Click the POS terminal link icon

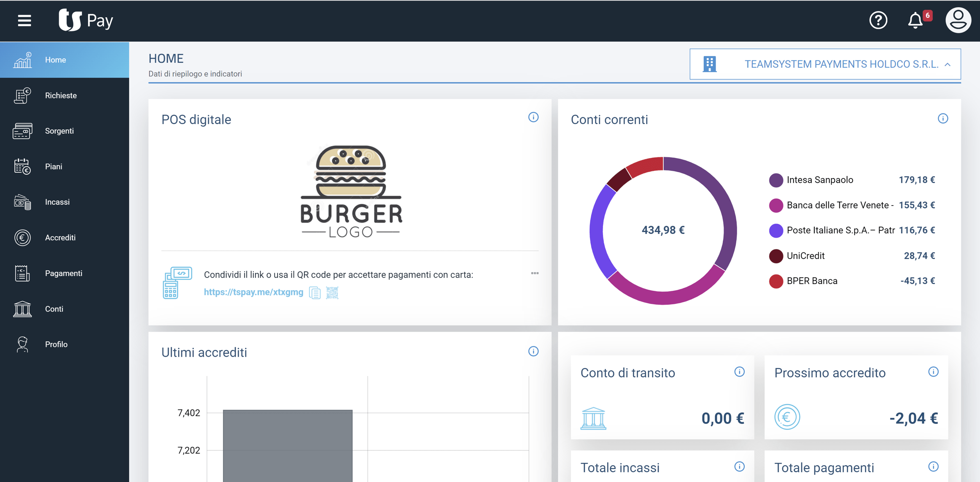coord(177,282)
